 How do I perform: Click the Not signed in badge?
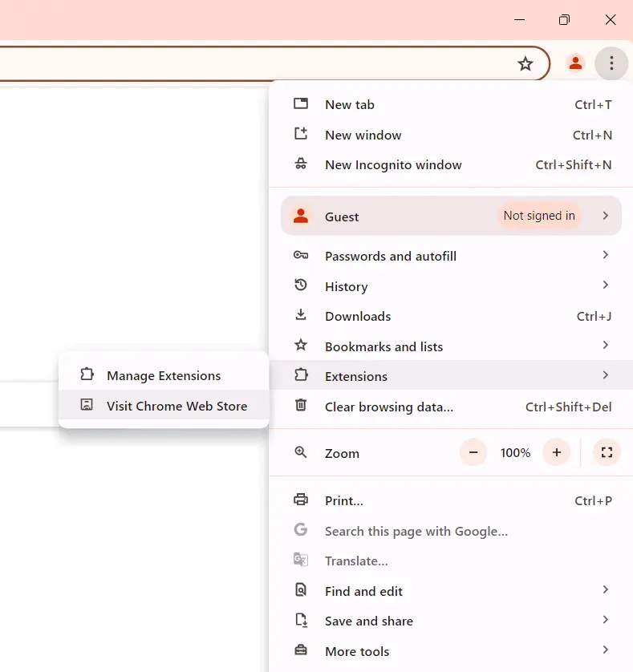(539, 216)
